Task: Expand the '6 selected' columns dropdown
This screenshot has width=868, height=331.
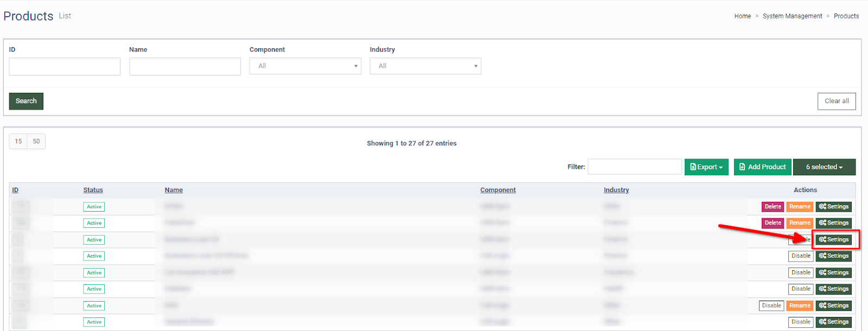Action: [x=824, y=167]
